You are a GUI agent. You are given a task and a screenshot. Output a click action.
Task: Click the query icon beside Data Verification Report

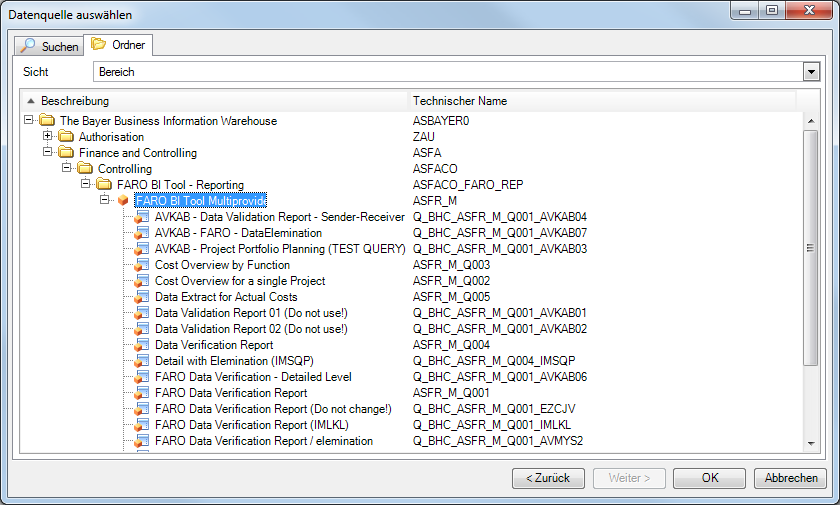pos(141,345)
